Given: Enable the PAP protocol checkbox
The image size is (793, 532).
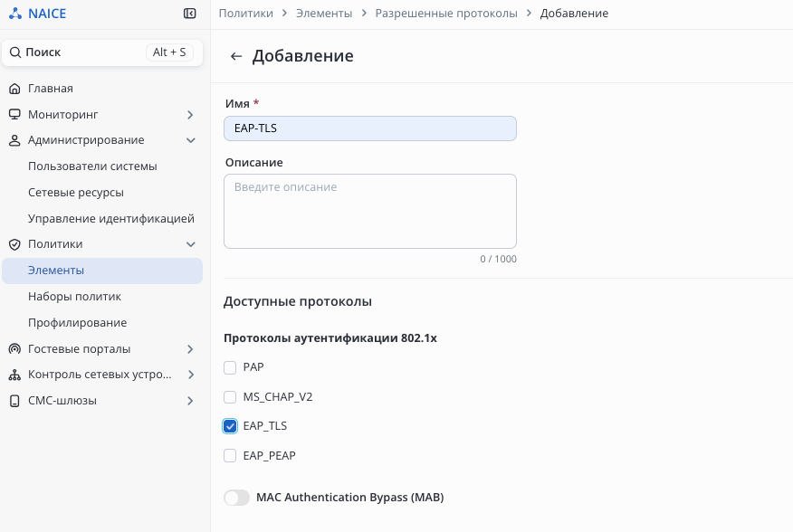Looking at the screenshot, I should point(230,367).
